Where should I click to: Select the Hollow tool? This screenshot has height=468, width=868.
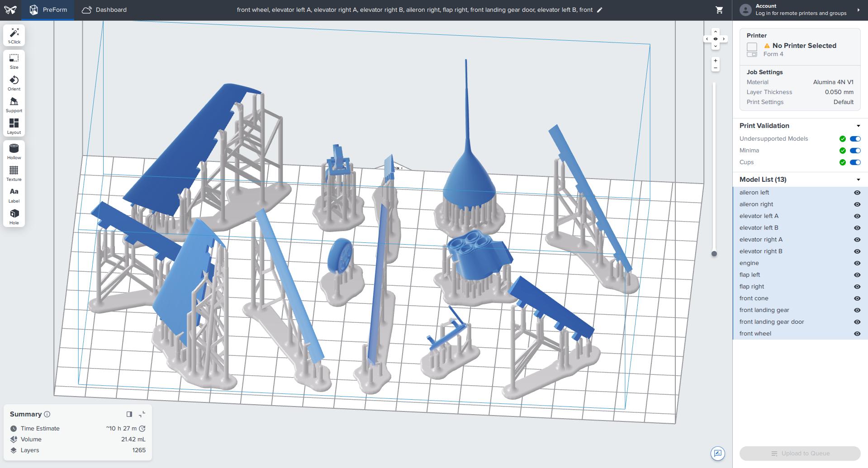tap(14, 151)
